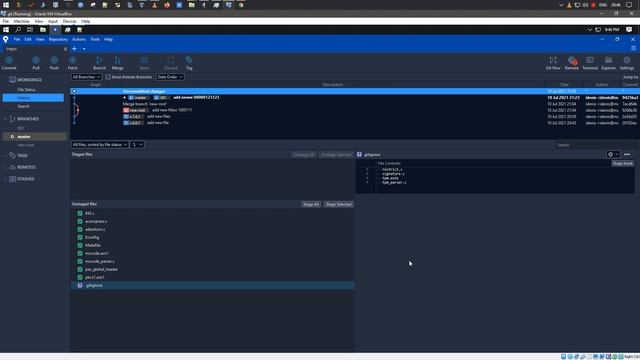The width and height of the screenshot is (640, 360).
Task: Select the Uncommitted changes row
Action: 355,91
